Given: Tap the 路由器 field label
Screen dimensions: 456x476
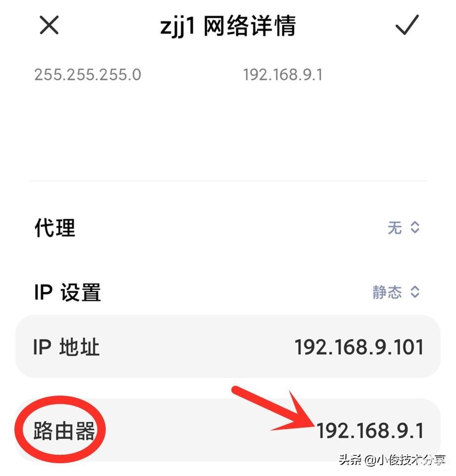Looking at the screenshot, I should (x=64, y=431).
